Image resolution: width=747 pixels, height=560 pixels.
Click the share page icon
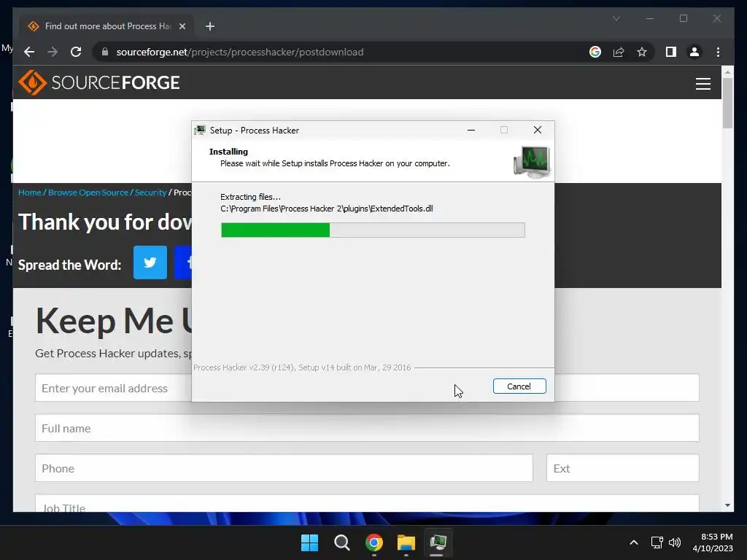coord(619,52)
